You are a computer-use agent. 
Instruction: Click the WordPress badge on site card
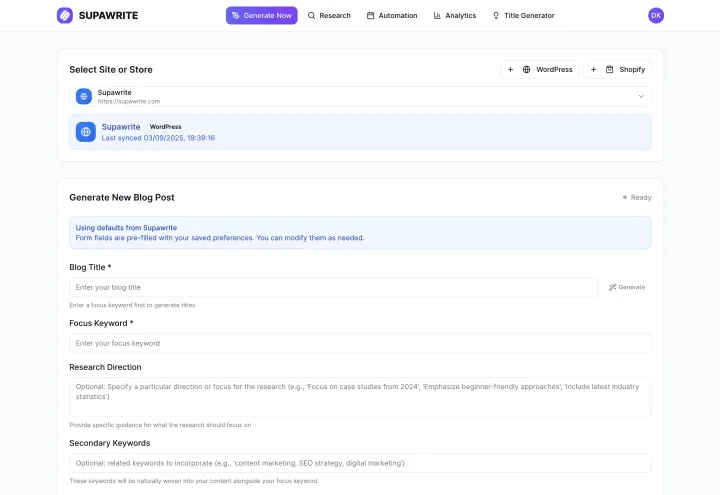coord(165,127)
